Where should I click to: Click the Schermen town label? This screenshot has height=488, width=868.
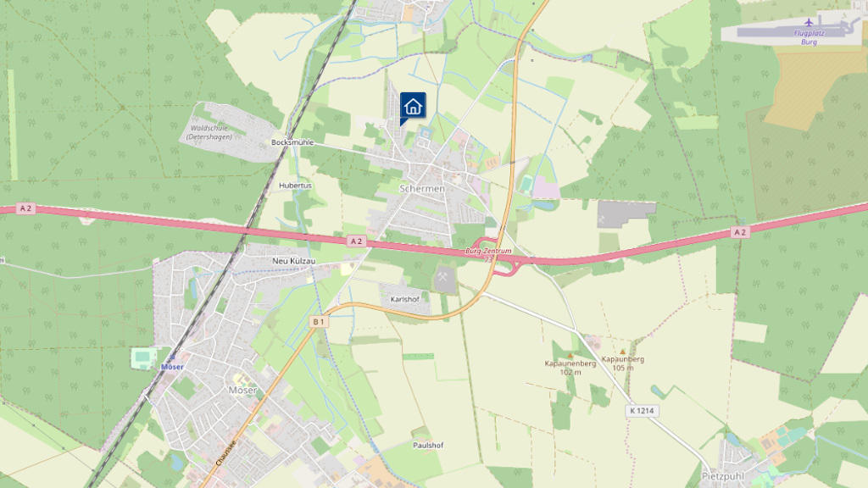pyautogui.click(x=422, y=189)
